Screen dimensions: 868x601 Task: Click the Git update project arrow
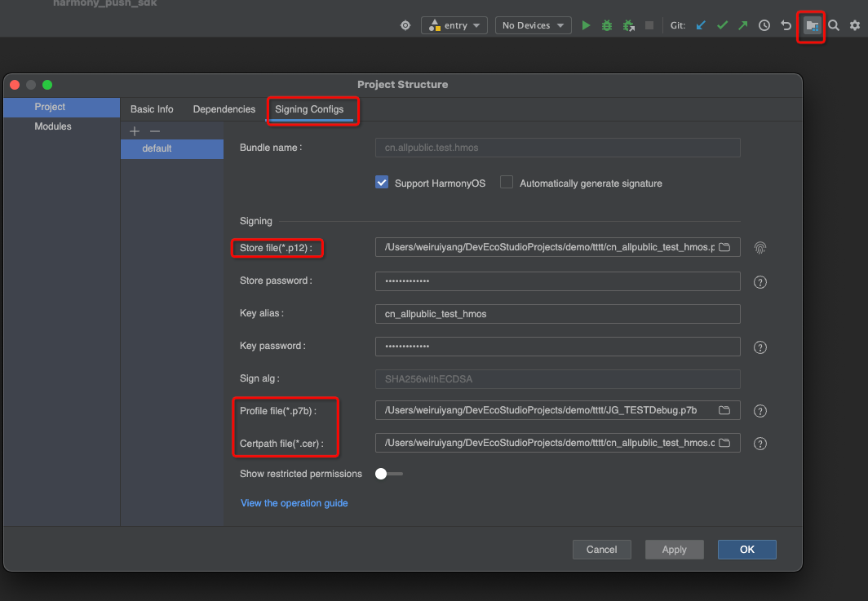click(701, 25)
